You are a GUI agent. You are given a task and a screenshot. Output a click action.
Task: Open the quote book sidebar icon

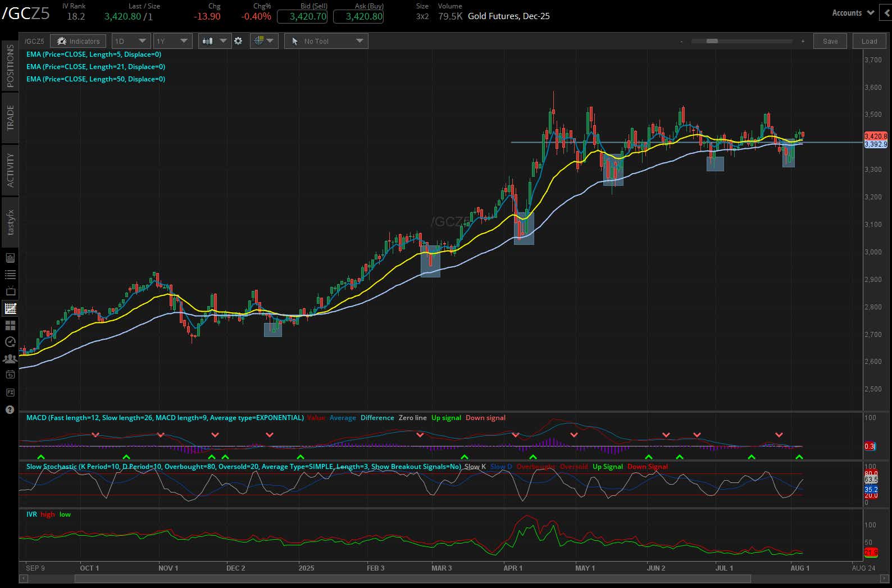pyautogui.click(x=10, y=258)
